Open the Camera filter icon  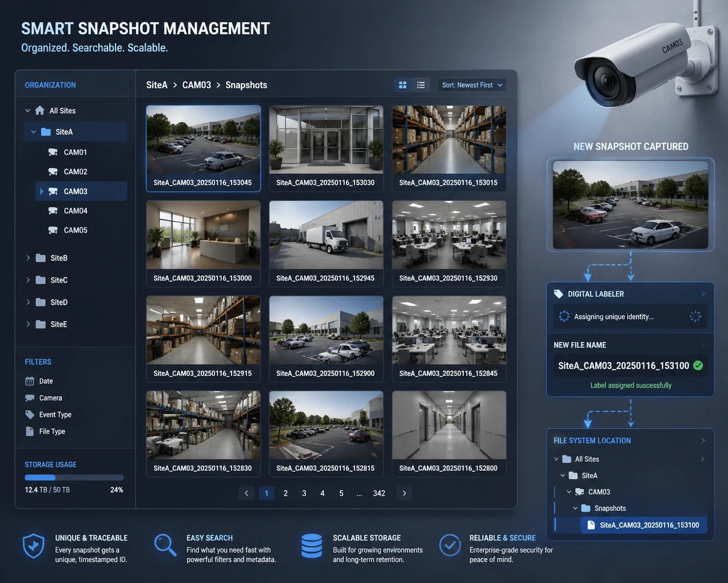point(30,398)
